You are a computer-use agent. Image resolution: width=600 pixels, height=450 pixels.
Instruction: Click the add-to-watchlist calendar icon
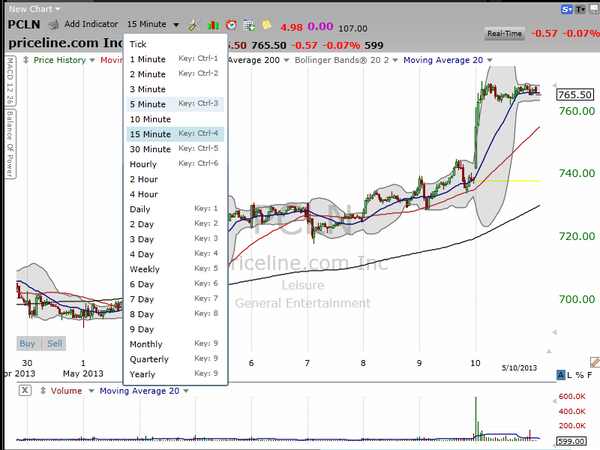point(249,23)
